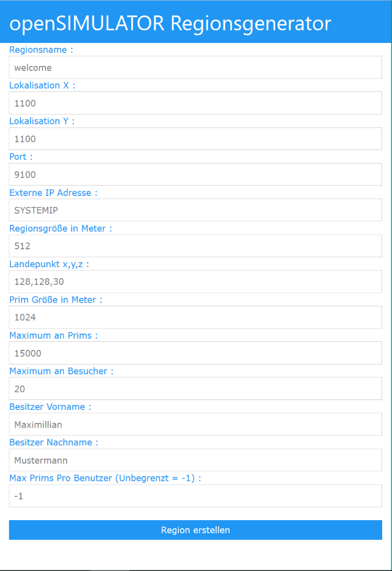
Task: Click the 'Prim Größe in Meter :' label
Action: (x=56, y=300)
